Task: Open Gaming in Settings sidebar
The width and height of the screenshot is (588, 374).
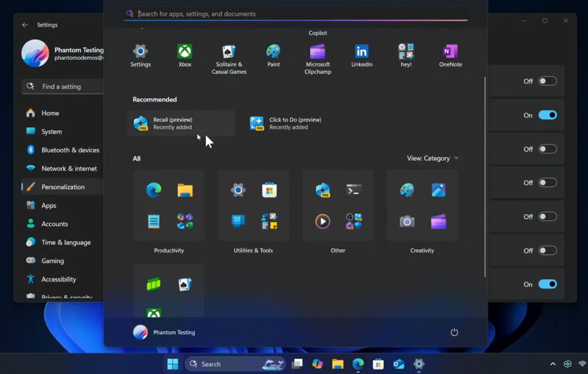Action: tap(62, 261)
